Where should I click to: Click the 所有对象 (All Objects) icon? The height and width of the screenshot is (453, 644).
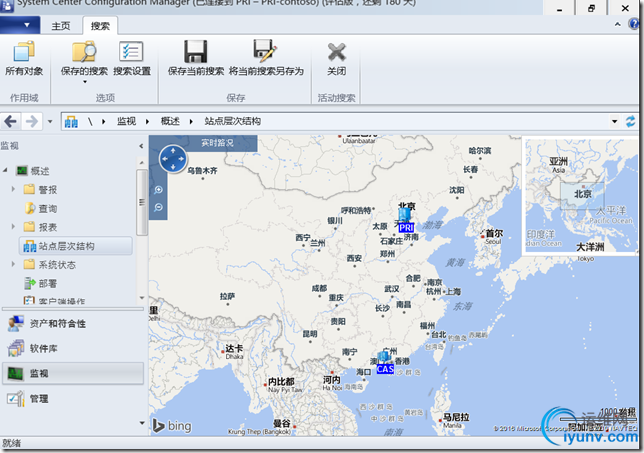24,52
